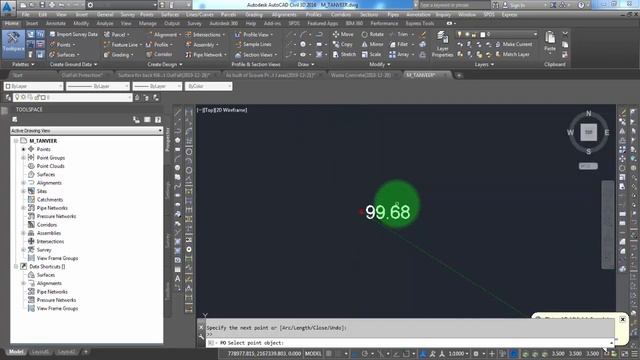The height and width of the screenshot is (360, 640).
Task: Select the Fillet tool
Action: pos(401,44)
